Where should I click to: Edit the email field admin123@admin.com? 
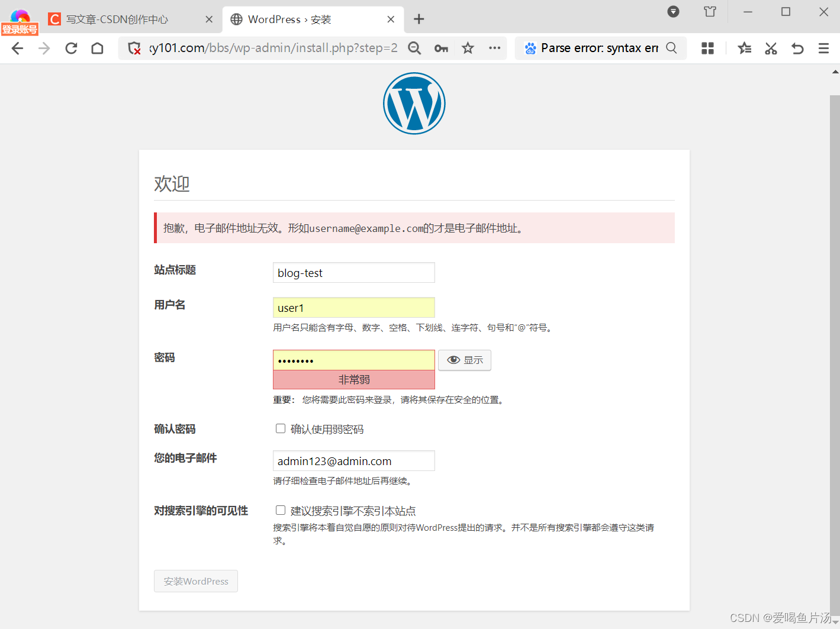click(x=354, y=461)
